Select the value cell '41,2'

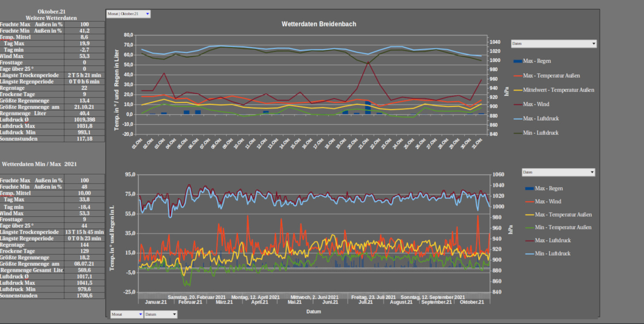pos(84,31)
